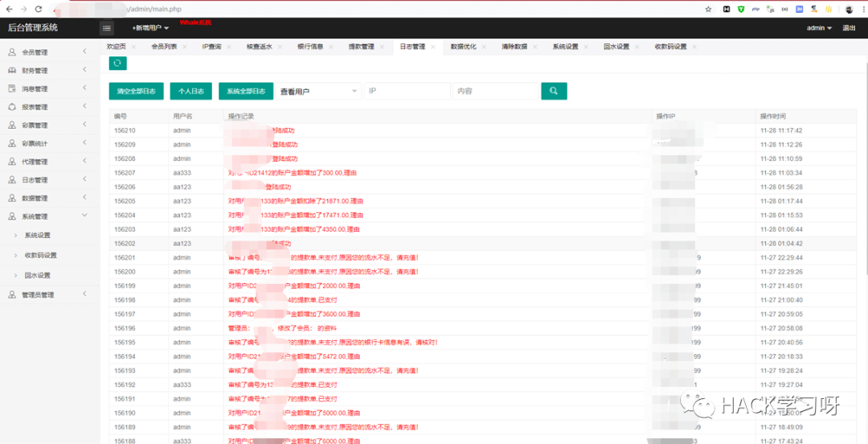Viewport: 868px width, 444px height.
Task: Open the 查看用户 dropdown
Action: (x=317, y=91)
